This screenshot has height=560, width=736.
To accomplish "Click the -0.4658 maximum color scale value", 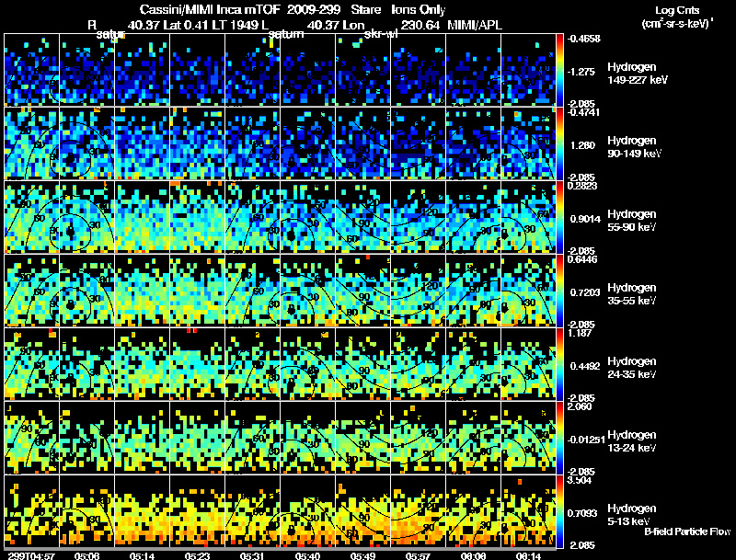I will pos(584,39).
